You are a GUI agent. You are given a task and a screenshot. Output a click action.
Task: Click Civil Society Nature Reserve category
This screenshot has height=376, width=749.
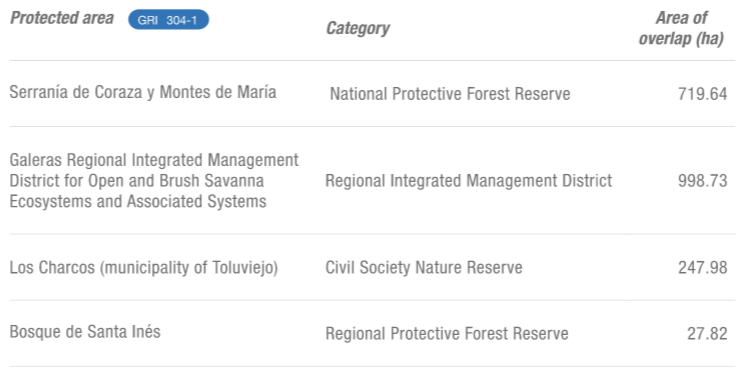tap(424, 268)
